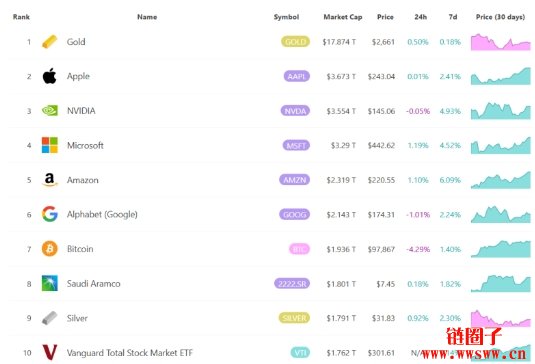Click Amazon 7d change 6.09%
This screenshot has height=364, width=535.
coord(450,180)
